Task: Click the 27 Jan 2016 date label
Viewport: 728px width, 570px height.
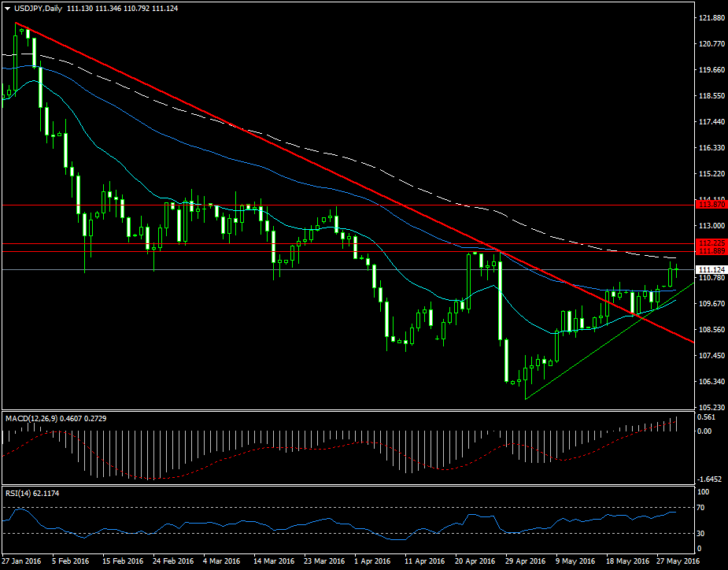Action: coord(21,562)
